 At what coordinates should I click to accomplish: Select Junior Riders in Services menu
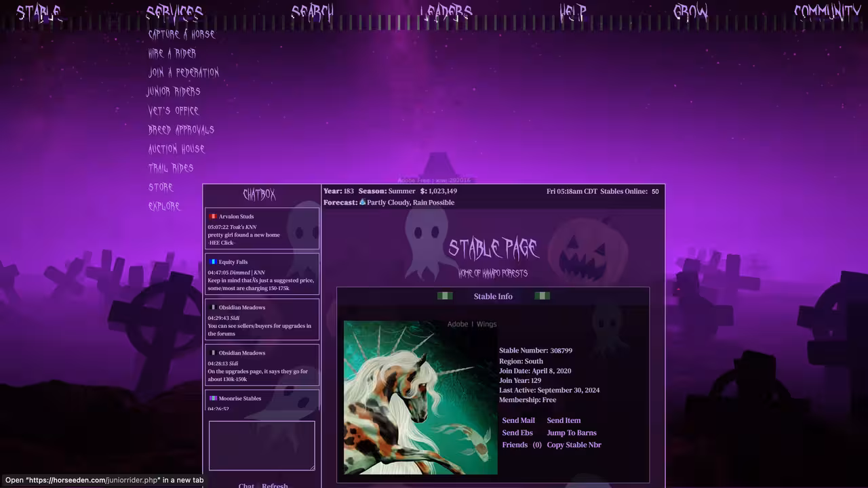pos(174,91)
